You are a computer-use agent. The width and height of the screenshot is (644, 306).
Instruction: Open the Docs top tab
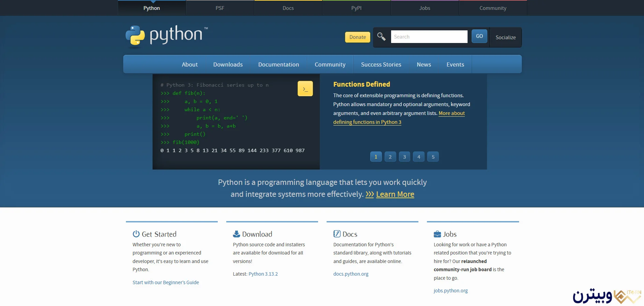tap(288, 8)
